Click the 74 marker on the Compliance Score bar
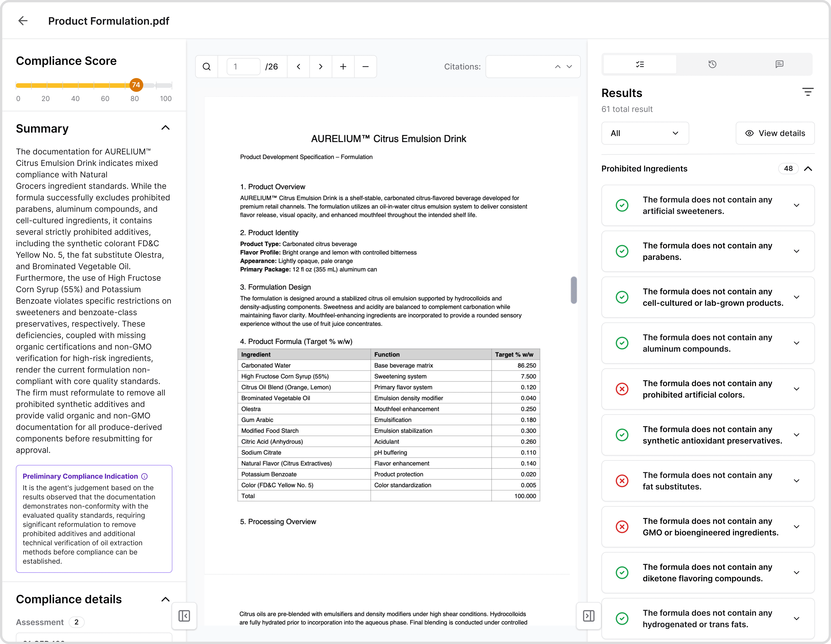Image resolution: width=831 pixels, height=644 pixels. click(x=136, y=85)
